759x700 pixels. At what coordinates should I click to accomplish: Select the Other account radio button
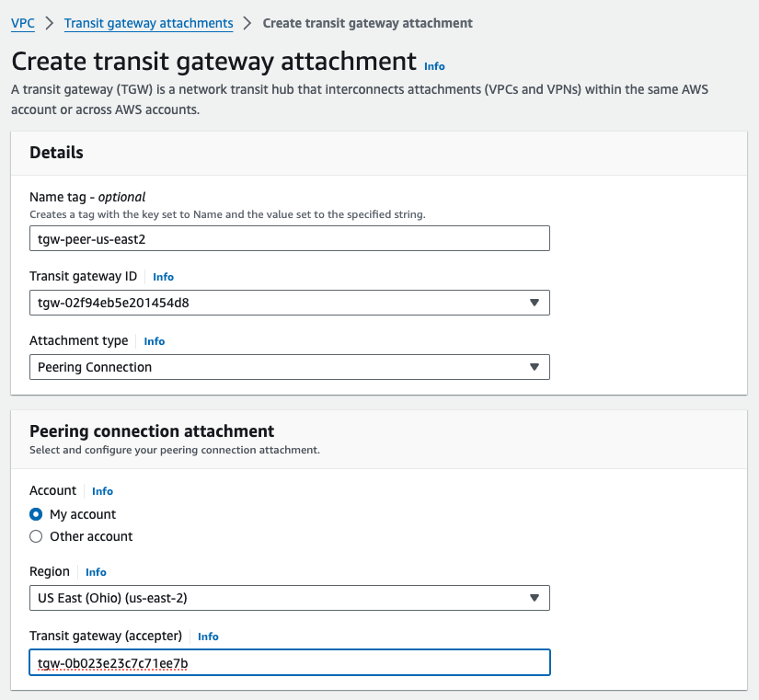pos(36,536)
